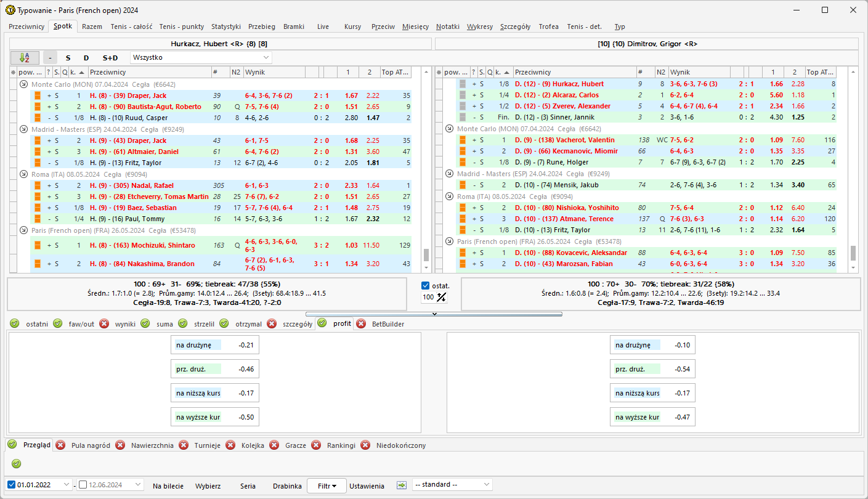The image size is (868, 499).
Task: Uncheck the ostat. checkbox
Action: pyautogui.click(x=426, y=286)
